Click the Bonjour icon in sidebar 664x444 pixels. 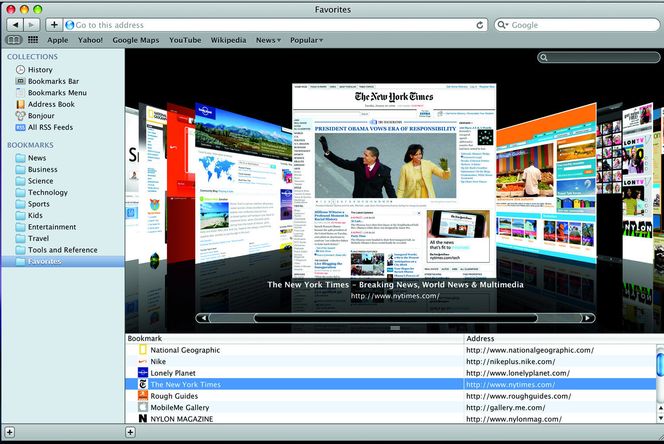click(x=20, y=115)
